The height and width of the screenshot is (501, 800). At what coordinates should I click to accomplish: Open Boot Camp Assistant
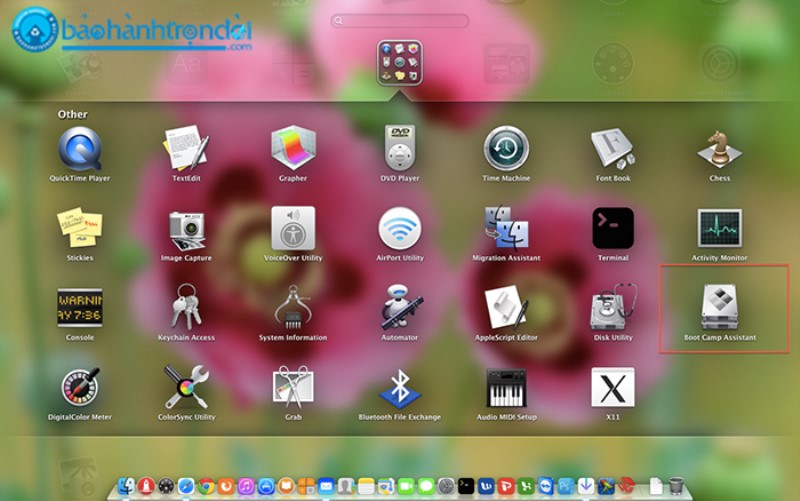tap(719, 308)
